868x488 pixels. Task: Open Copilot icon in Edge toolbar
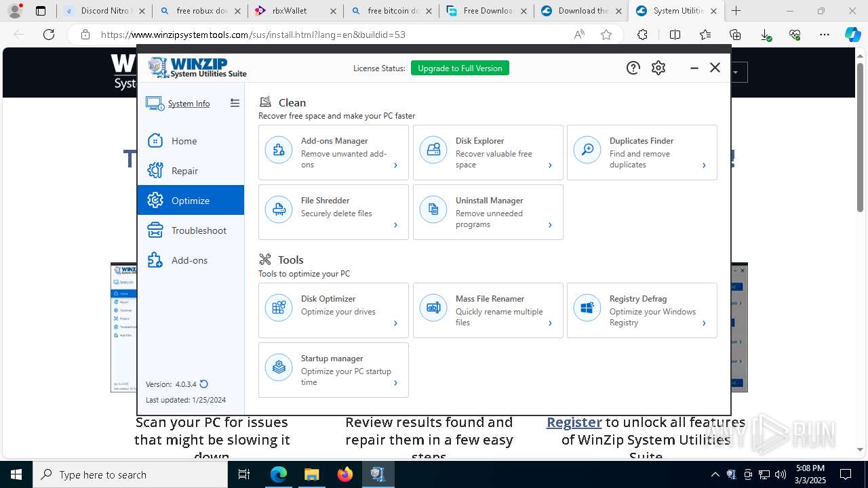click(x=852, y=35)
